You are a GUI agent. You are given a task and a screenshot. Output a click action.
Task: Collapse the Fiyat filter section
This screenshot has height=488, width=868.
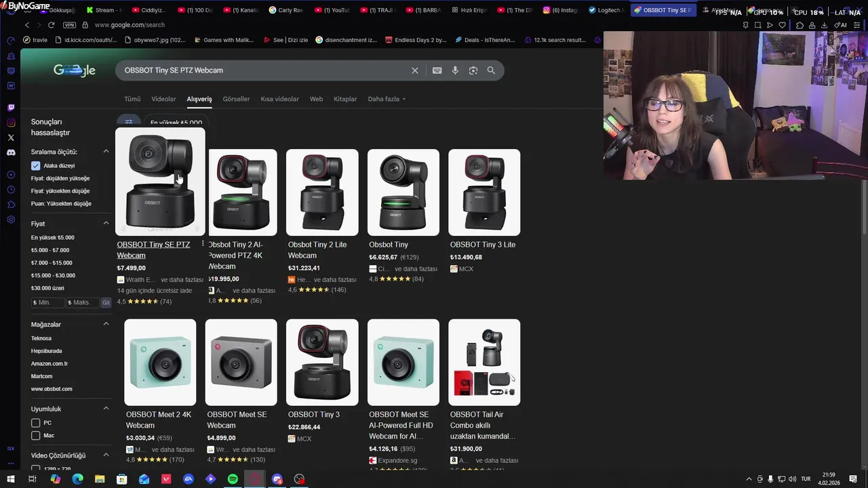[106, 223]
